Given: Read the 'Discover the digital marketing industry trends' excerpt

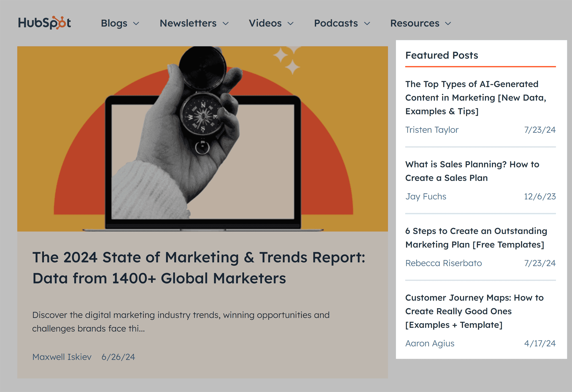Looking at the screenshot, I should 181,322.
